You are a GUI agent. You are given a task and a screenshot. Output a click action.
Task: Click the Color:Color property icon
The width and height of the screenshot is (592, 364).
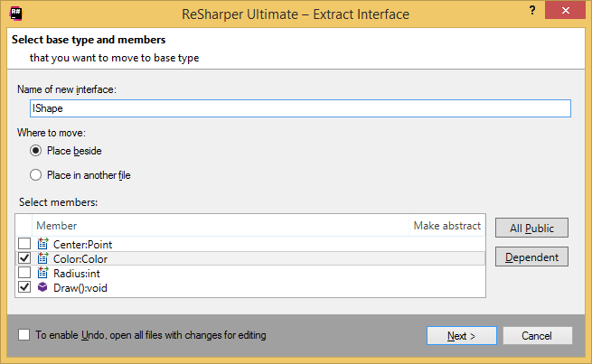pos(42,258)
